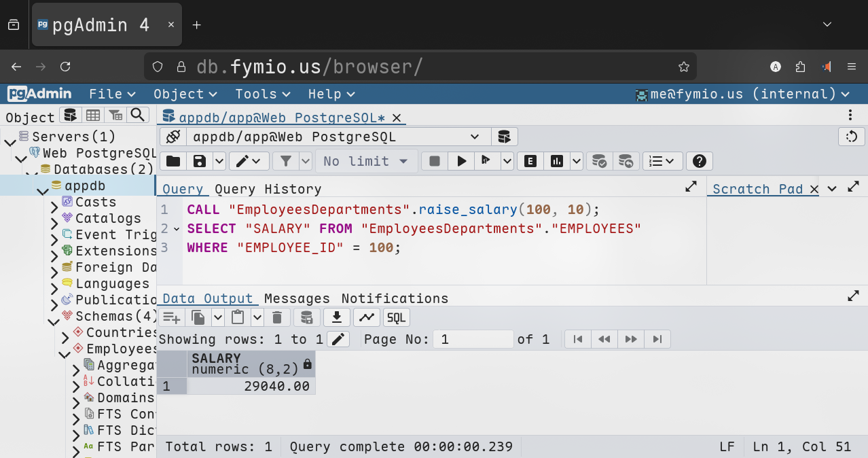Switch to the Messages tab
Screen dimensions: 868x458
297,298
